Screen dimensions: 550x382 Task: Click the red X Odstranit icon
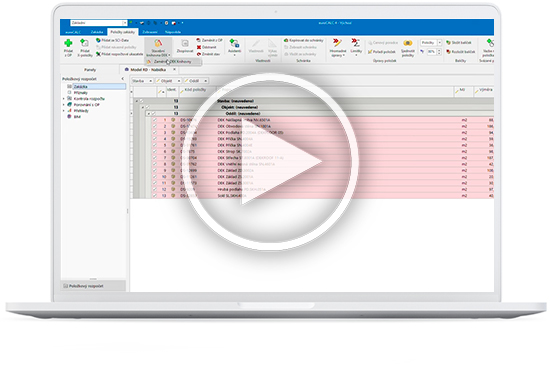point(199,47)
